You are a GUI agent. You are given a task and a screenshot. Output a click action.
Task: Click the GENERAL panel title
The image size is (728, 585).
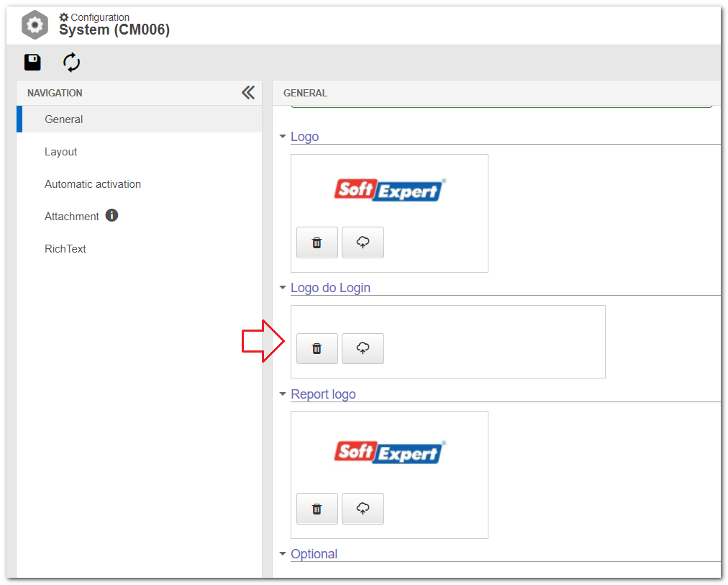pos(305,93)
